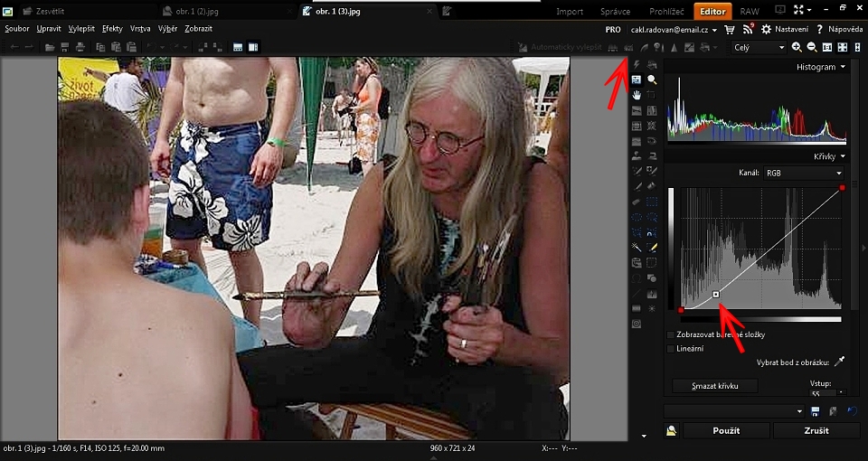The height and width of the screenshot is (461, 868).
Task: Click the zoom in magnifier icon
Action: [x=797, y=47]
